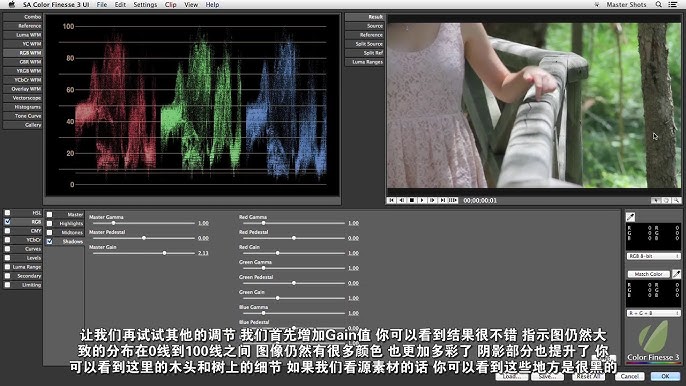The width and height of the screenshot is (686, 386).
Task: Click the Reset All button
Action: tap(588, 376)
